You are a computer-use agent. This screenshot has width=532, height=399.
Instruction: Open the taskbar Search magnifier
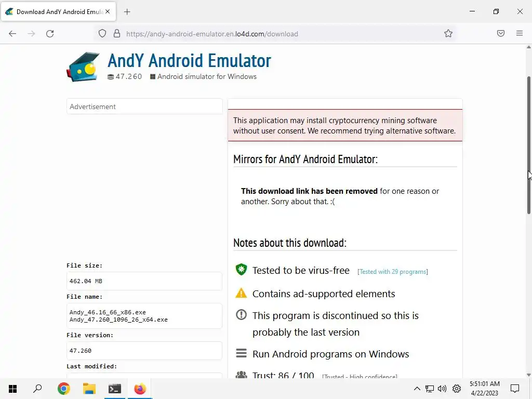click(37, 389)
